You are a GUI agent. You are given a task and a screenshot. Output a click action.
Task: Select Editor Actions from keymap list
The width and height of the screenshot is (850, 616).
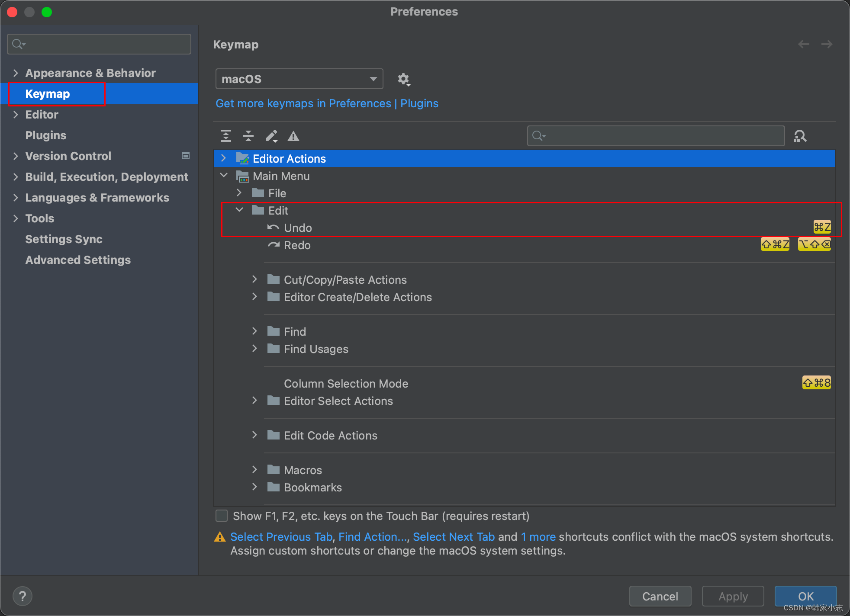click(x=288, y=158)
